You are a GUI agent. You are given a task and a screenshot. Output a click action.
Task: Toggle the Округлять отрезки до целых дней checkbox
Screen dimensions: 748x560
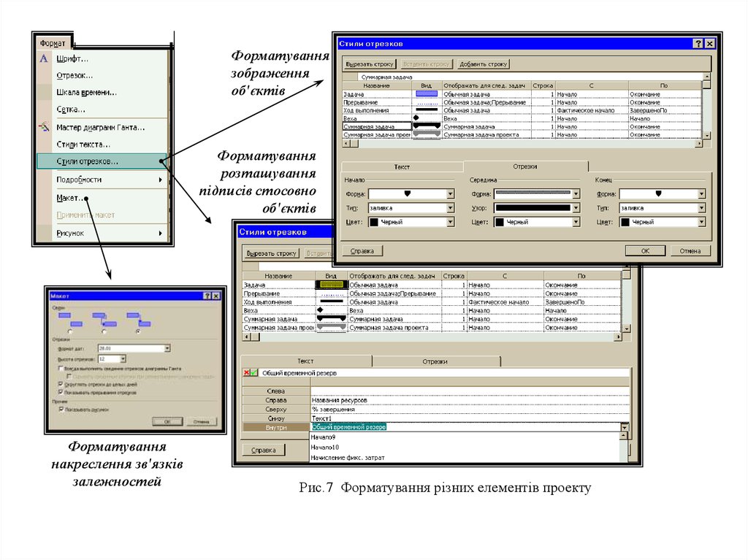pos(61,384)
